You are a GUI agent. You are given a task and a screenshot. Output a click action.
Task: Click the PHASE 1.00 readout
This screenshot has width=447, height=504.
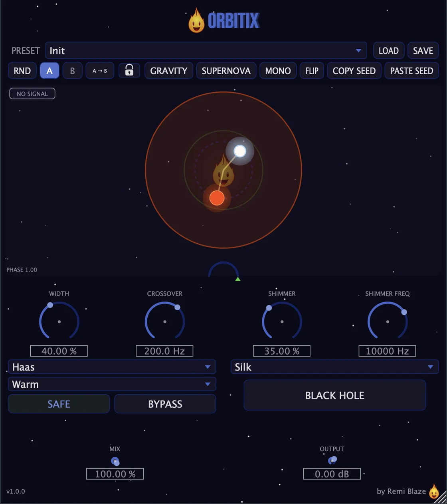click(x=22, y=270)
